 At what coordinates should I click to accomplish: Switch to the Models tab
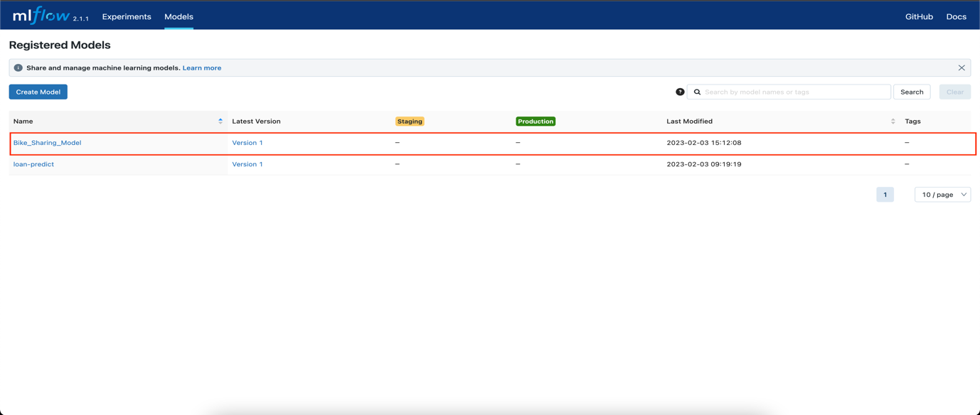tap(179, 16)
